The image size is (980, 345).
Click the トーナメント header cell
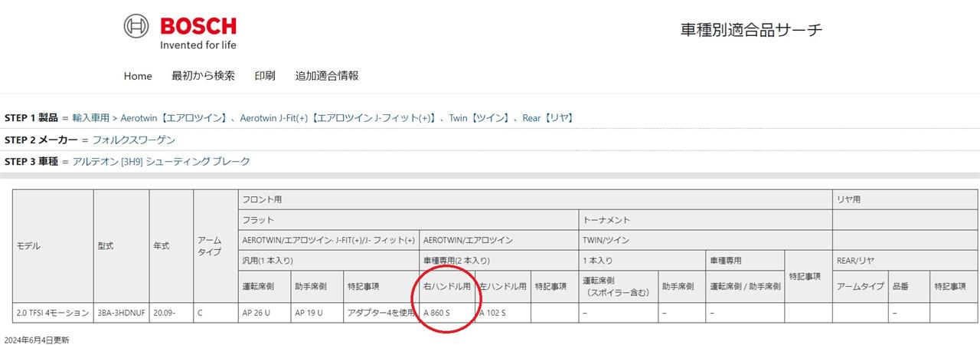pyautogui.click(x=705, y=220)
